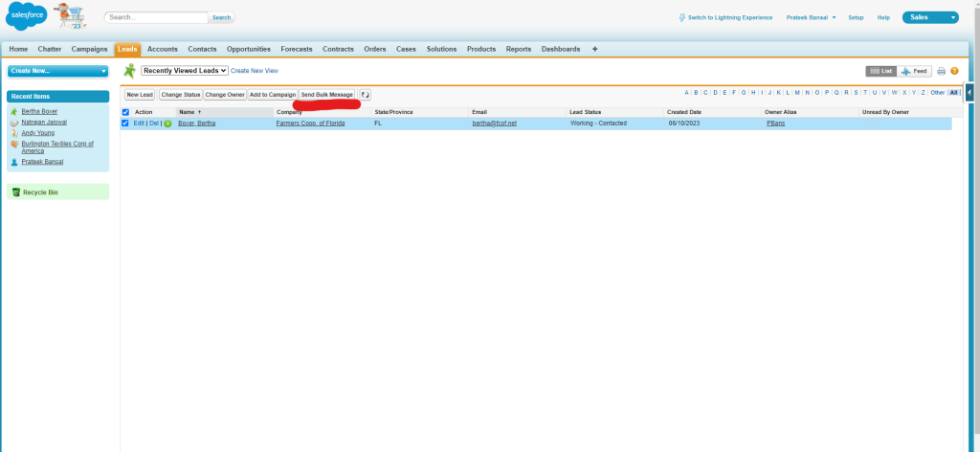This screenshot has height=452, width=980.
Task: Open the Solutions tab
Action: coord(442,49)
